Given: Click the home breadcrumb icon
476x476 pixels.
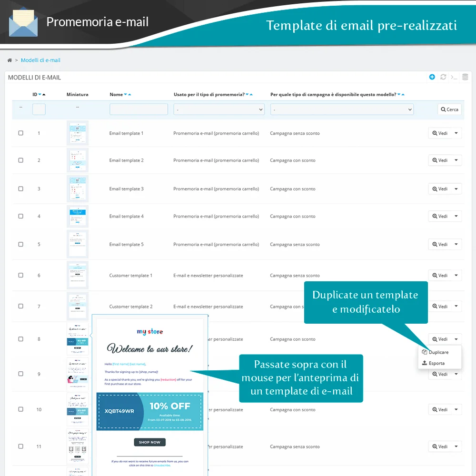Looking at the screenshot, I should [10, 60].
